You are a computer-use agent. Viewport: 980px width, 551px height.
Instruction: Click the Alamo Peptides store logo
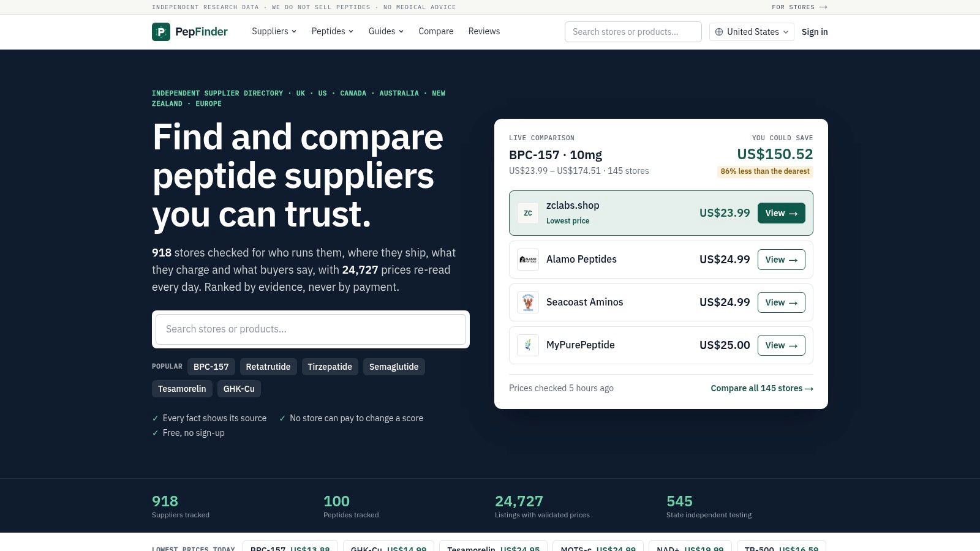528,260
